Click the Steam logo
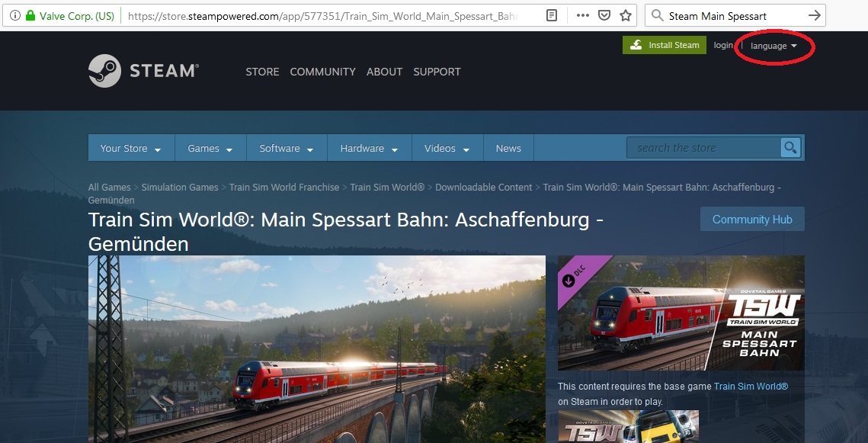Screen dimensions: 868x443 [143, 71]
